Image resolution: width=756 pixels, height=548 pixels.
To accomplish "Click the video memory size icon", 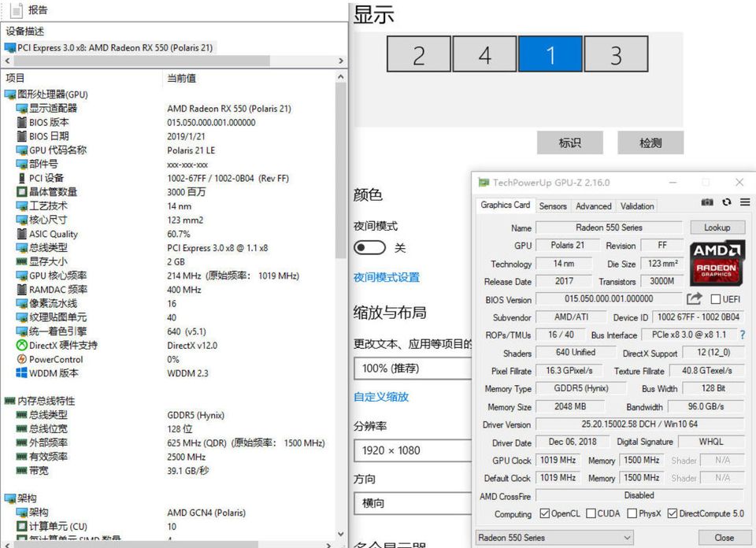I will [22, 261].
